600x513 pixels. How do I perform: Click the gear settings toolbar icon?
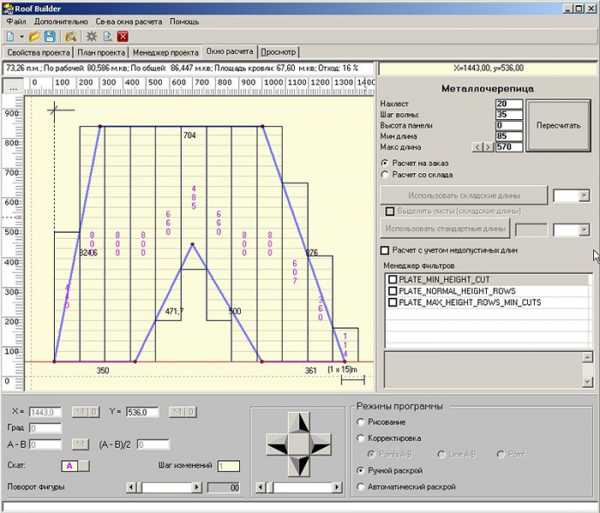point(91,36)
